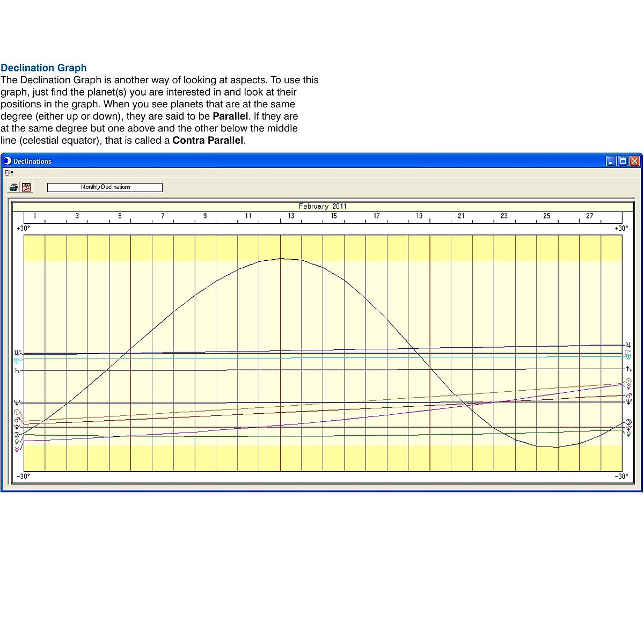Viewport: 644px width, 644px height.
Task: Click the crescent moon icon in the title bar
Action: tap(6, 160)
